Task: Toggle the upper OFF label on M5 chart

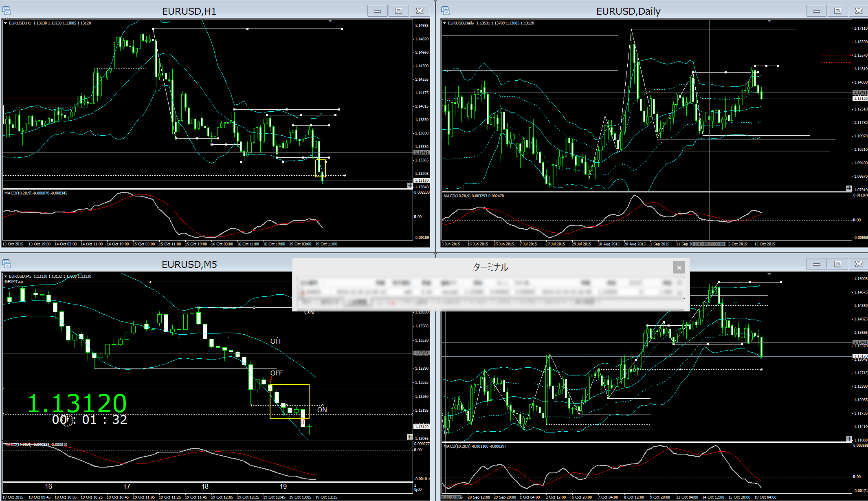Action: [276, 341]
